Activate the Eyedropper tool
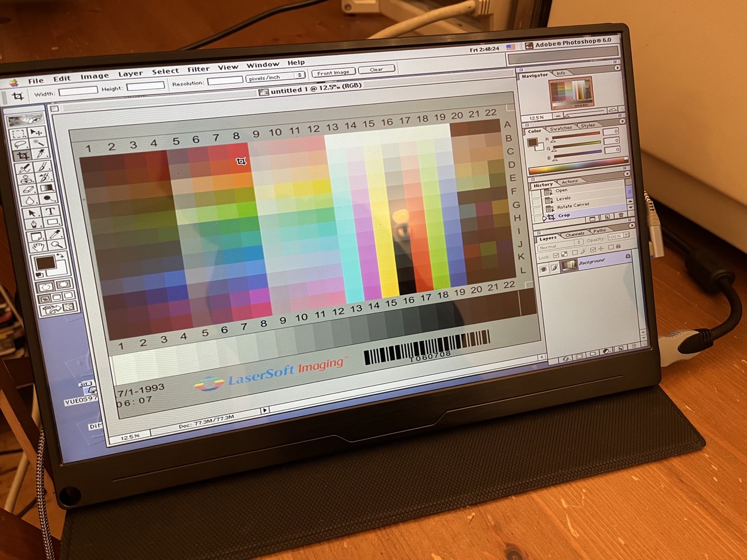 tap(57, 235)
